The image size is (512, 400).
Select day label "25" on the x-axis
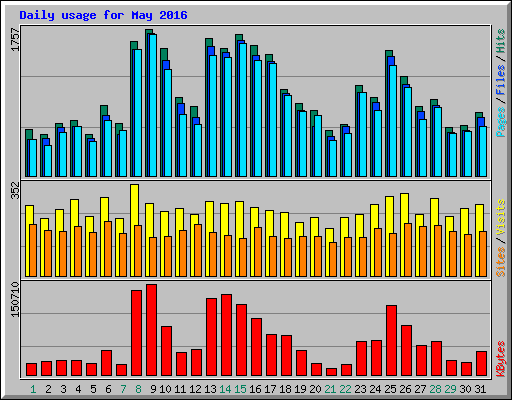pyautogui.click(x=390, y=389)
